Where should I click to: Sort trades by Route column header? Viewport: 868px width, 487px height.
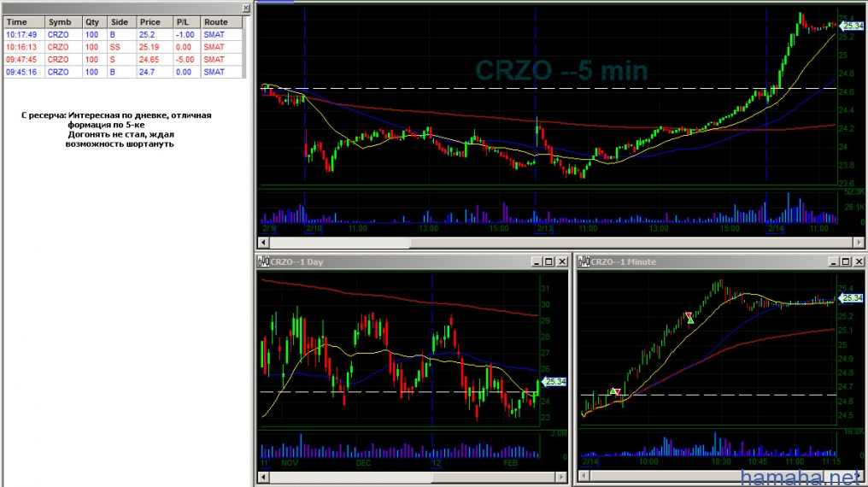tap(221, 22)
